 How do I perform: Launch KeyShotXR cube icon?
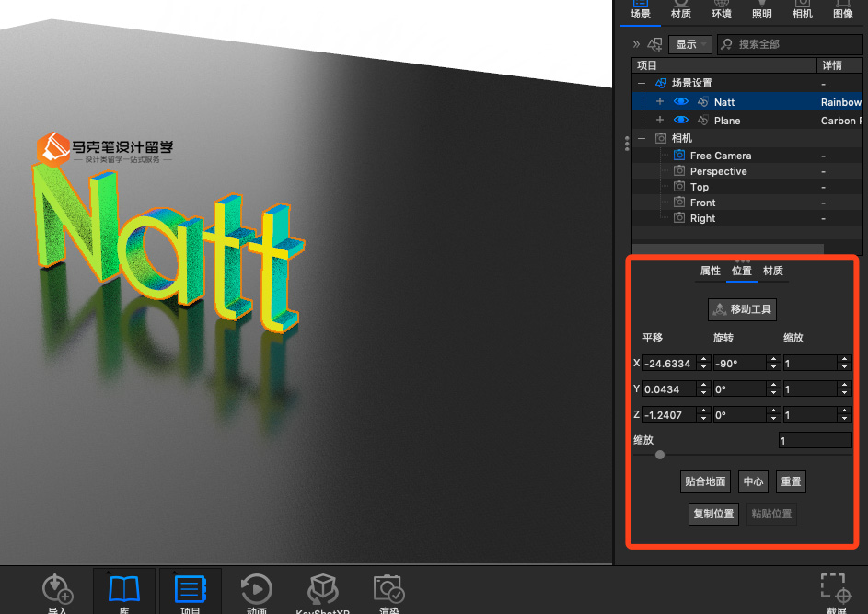pyautogui.click(x=323, y=589)
